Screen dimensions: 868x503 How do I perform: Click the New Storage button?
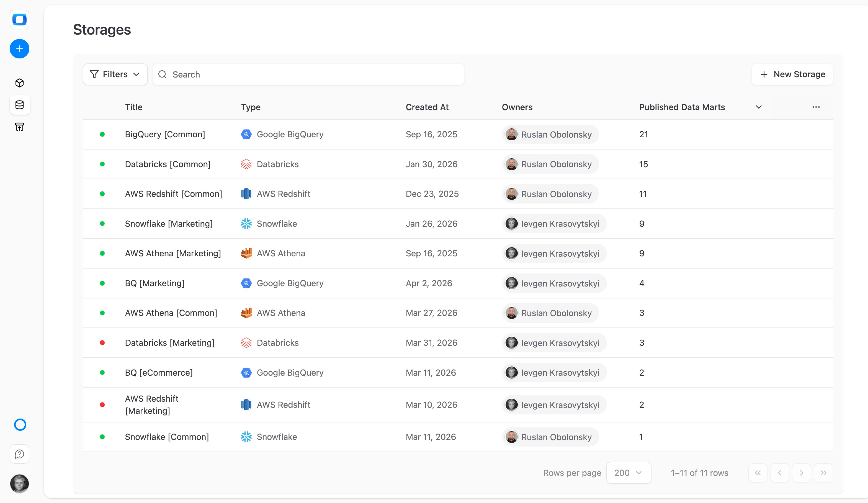[x=792, y=74]
